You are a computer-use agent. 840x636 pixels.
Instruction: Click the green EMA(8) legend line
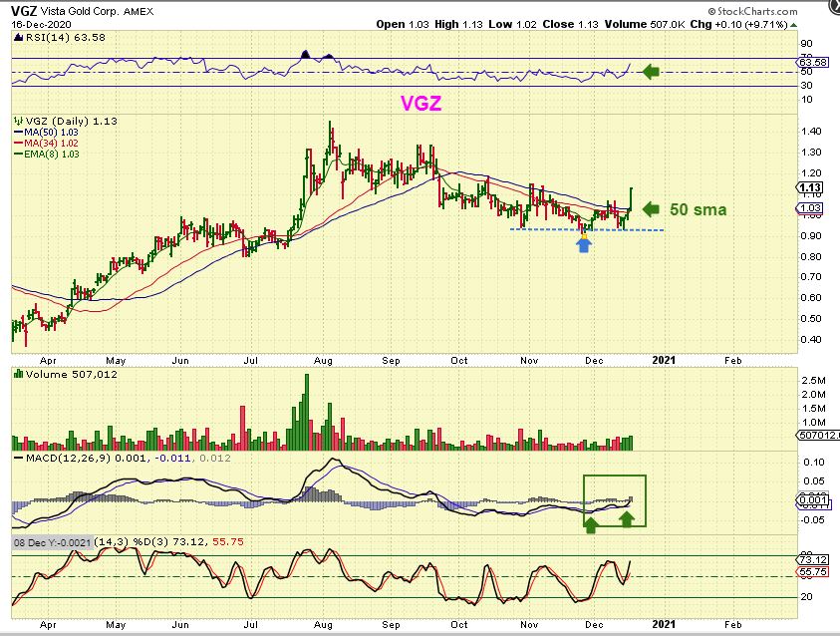(x=18, y=155)
